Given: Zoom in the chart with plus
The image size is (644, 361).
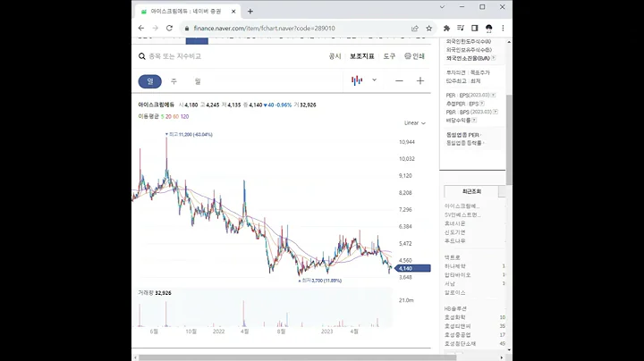Looking at the screenshot, I should click(420, 80).
